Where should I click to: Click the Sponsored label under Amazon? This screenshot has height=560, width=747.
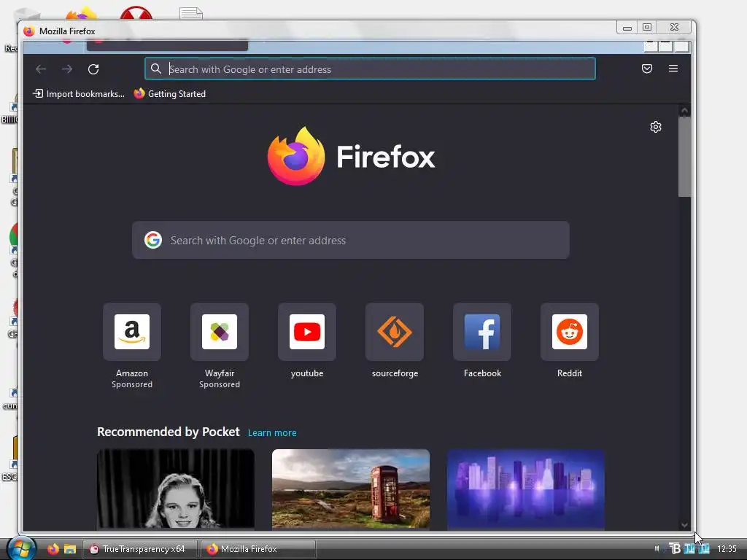pyautogui.click(x=132, y=384)
